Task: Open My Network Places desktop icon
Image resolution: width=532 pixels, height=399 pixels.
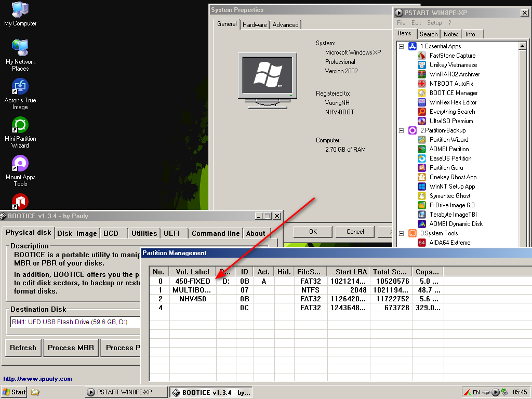Action: tap(20, 55)
